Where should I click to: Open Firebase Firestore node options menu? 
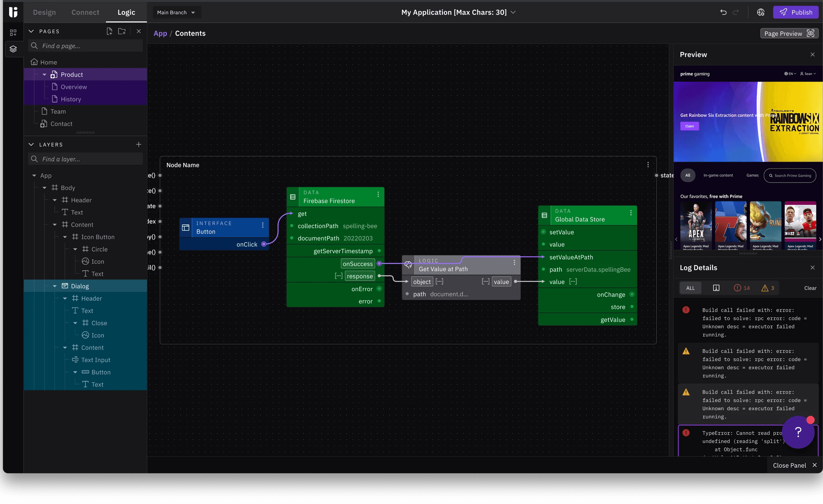378,194
